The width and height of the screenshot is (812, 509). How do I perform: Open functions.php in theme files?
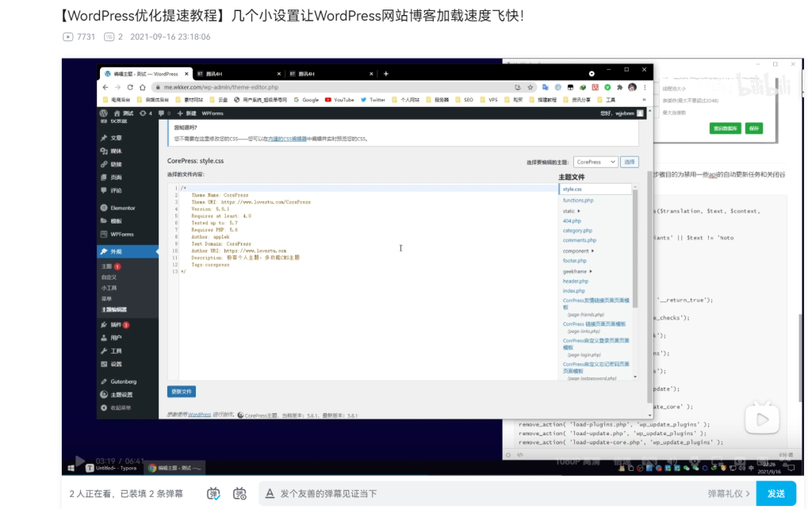[578, 201]
